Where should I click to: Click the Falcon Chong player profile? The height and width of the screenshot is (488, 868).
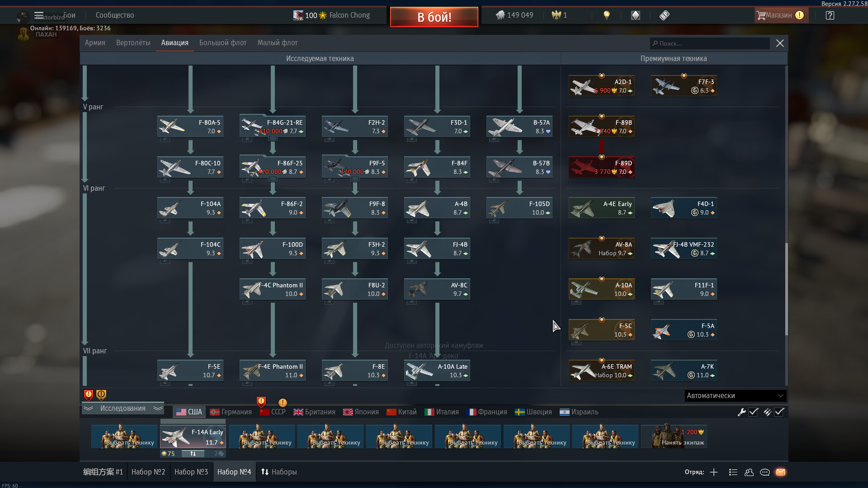pyautogui.click(x=331, y=15)
